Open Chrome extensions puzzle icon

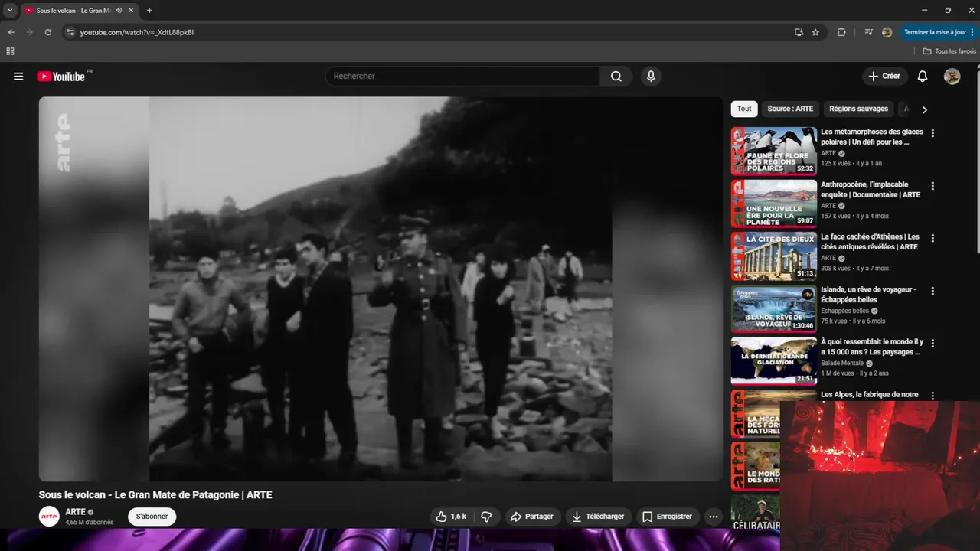(x=841, y=32)
